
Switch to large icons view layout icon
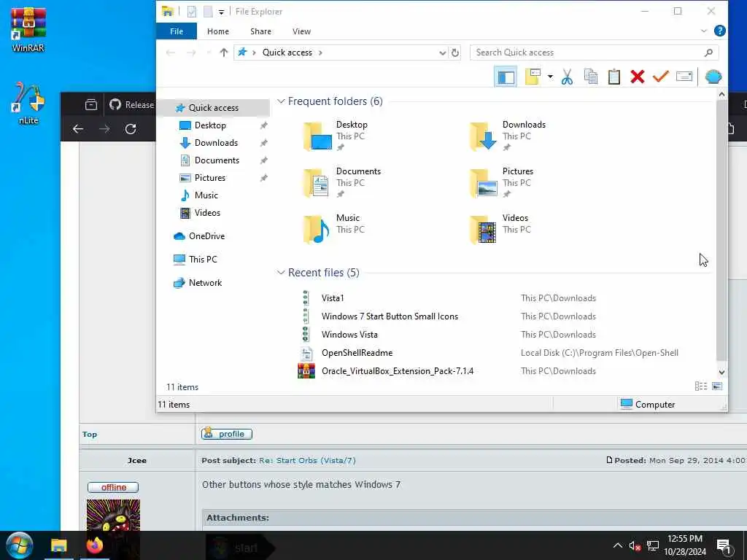click(717, 386)
